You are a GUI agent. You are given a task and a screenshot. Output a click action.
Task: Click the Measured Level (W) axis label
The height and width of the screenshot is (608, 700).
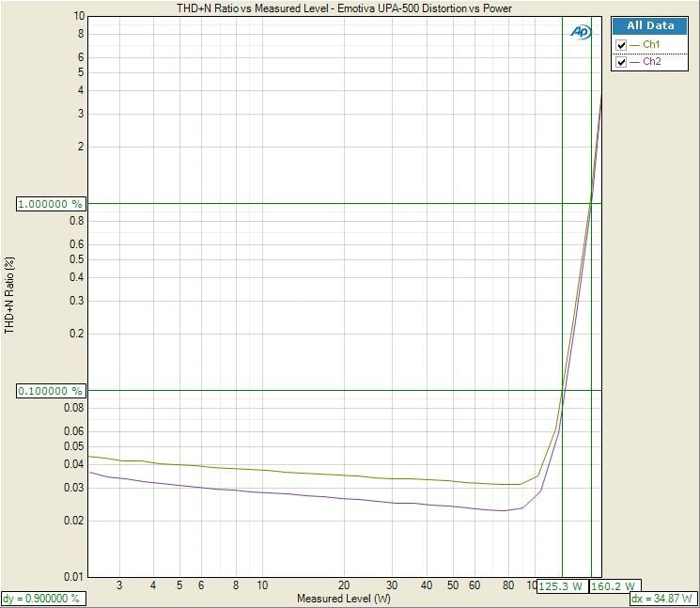343,599
